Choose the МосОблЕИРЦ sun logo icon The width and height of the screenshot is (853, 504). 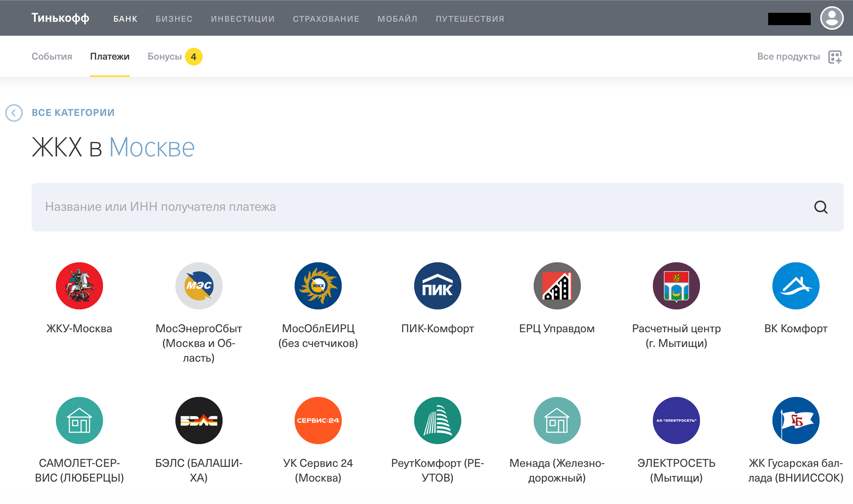coord(318,286)
